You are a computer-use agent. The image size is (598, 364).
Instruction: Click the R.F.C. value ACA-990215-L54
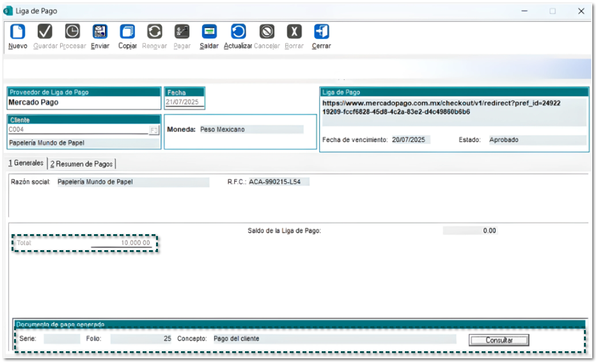[278, 182]
